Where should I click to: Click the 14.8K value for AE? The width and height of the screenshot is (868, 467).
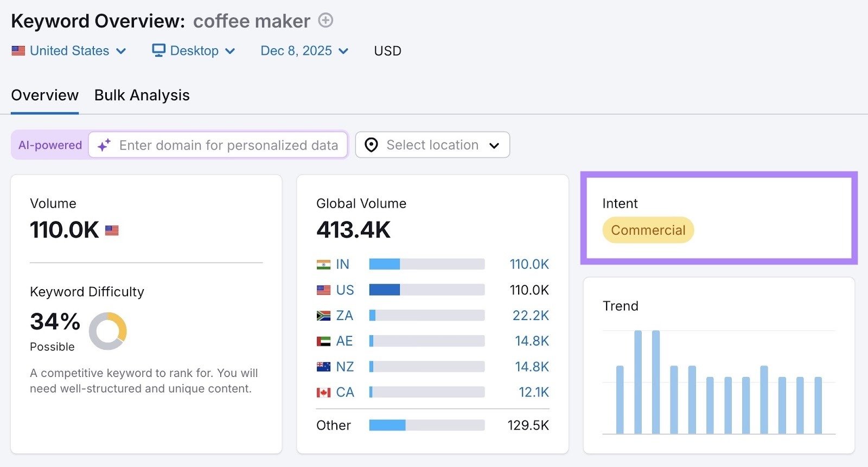pyautogui.click(x=532, y=341)
